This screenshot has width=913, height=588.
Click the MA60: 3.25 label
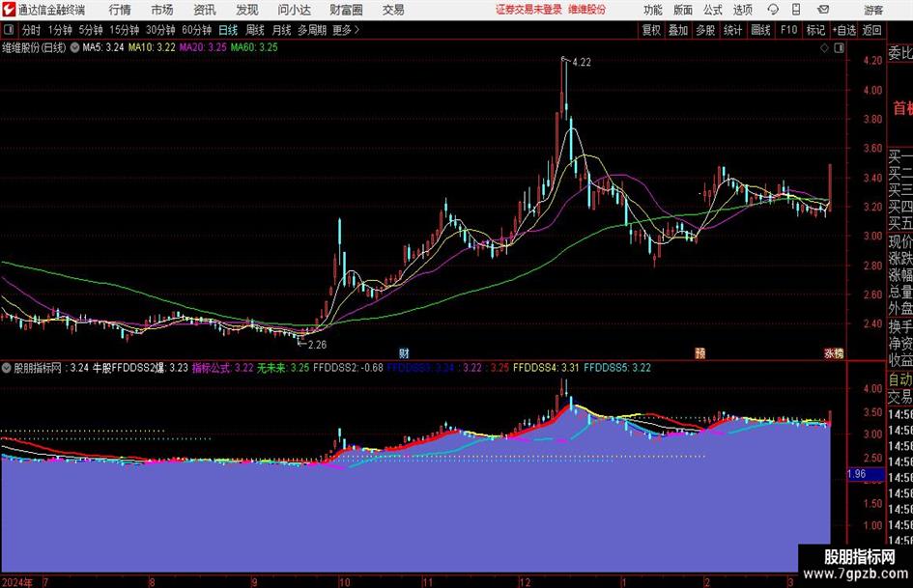click(254, 47)
